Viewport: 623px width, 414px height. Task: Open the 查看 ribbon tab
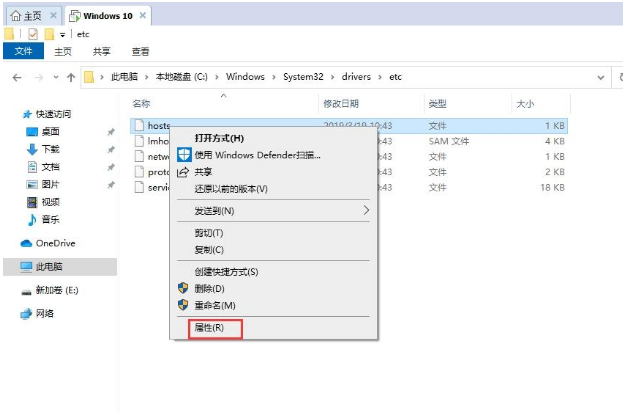click(140, 51)
